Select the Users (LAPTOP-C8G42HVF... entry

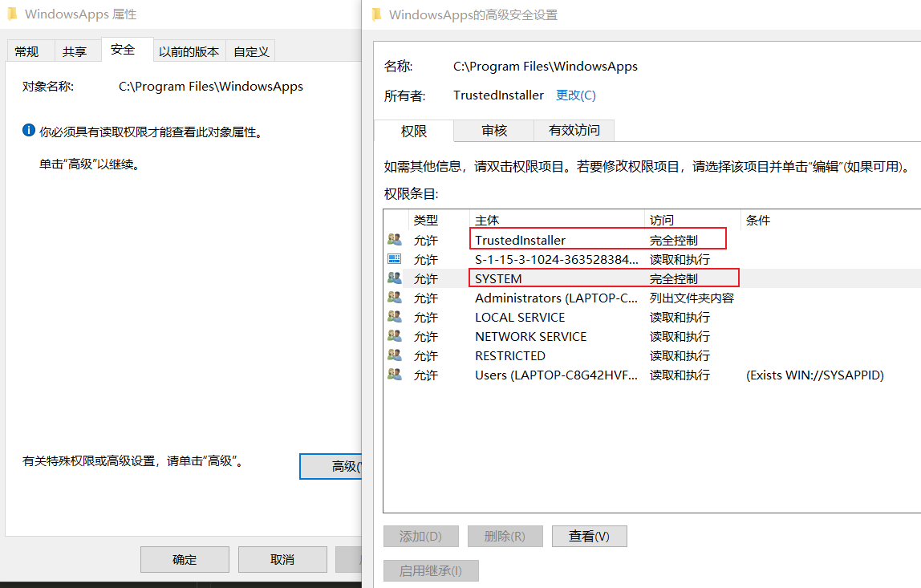pos(652,375)
